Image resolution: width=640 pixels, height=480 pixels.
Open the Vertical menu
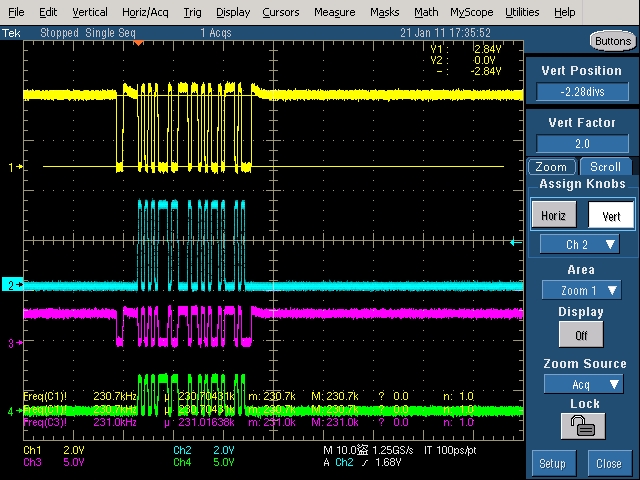point(90,12)
